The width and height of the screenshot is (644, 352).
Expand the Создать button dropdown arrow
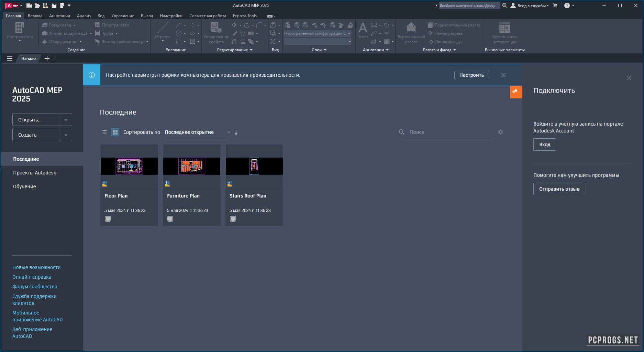pos(66,135)
